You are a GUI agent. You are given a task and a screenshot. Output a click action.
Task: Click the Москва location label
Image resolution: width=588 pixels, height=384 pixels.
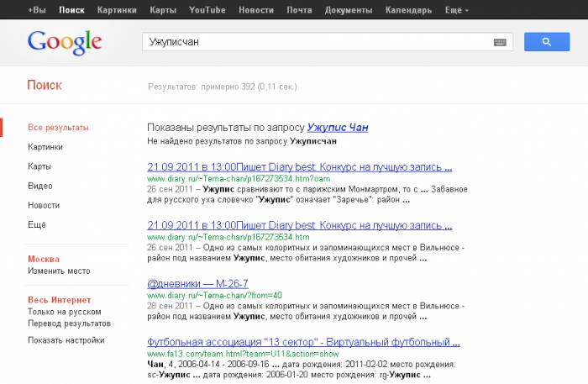[44, 259]
